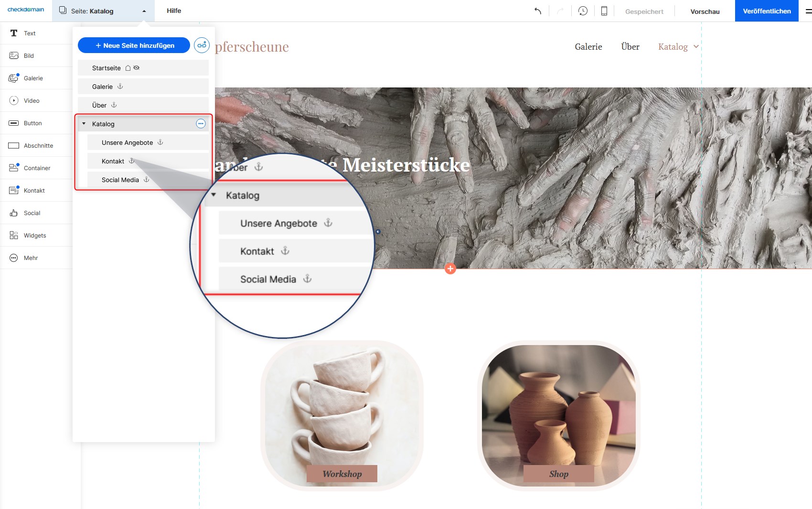Open Katalog page options ellipsis
This screenshot has height=509, width=812.
pyautogui.click(x=201, y=124)
